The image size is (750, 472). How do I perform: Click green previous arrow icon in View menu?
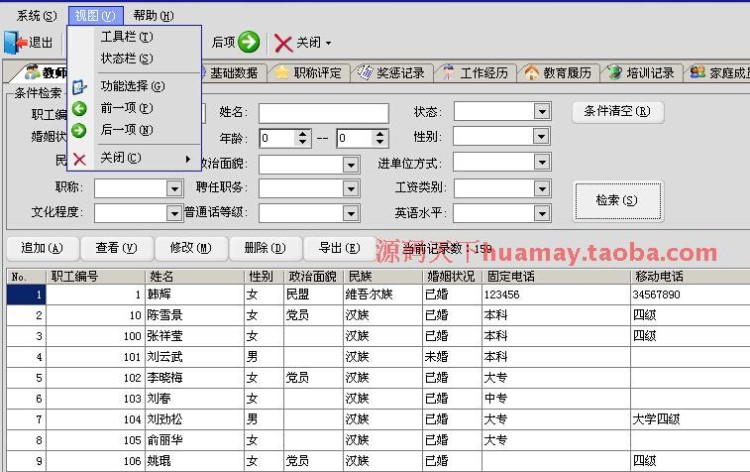(x=79, y=109)
